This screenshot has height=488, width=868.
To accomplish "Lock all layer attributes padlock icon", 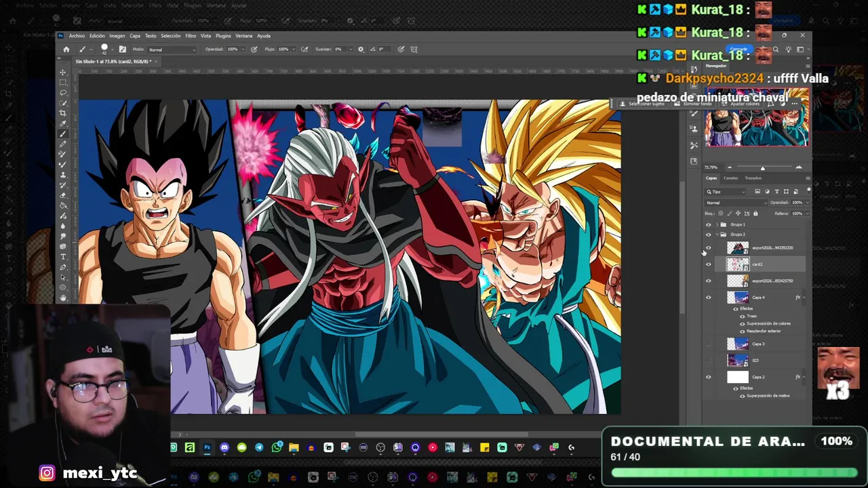I will pos(755,213).
